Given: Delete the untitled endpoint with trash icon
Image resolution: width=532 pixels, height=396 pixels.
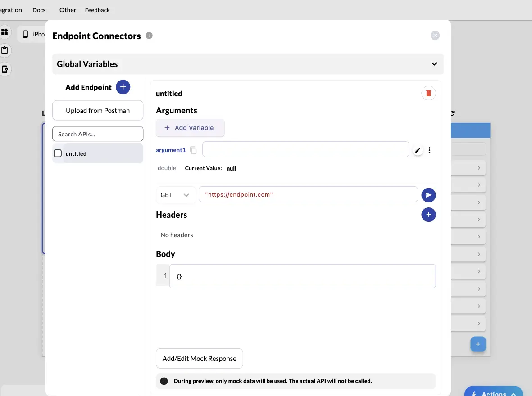Looking at the screenshot, I should click(428, 93).
